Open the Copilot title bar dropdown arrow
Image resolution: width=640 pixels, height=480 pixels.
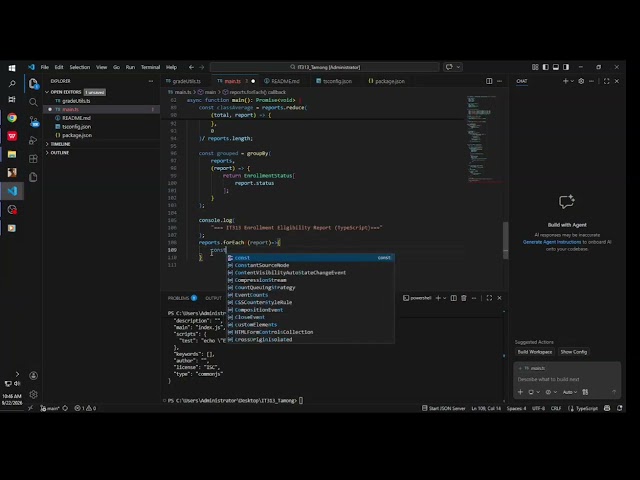click(458, 67)
